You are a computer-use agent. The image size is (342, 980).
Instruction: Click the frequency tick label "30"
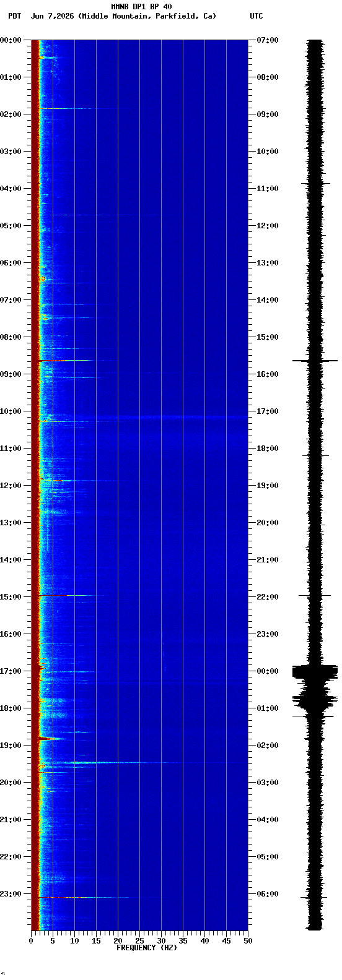(x=161, y=941)
